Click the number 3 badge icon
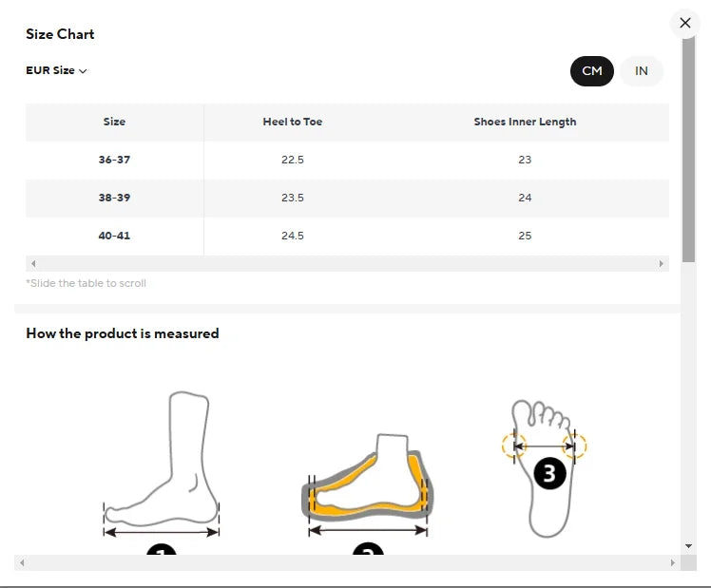The width and height of the screenshot is (711, 588). click(x=549, y=473)
